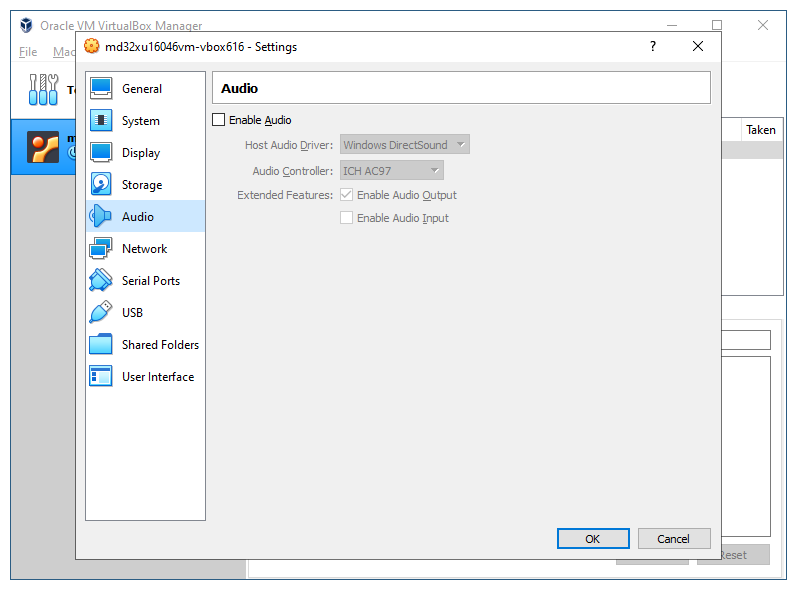
Task: Select the System chip icon
Action: 101,121
